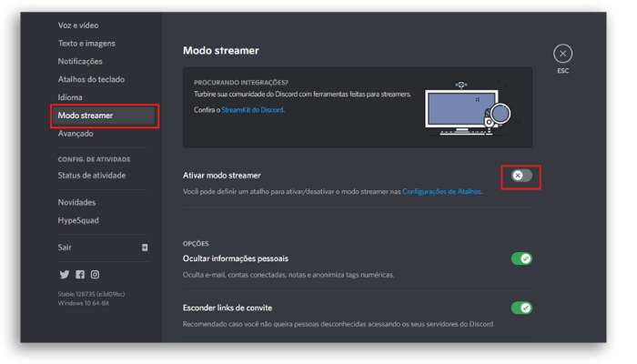Click the Ativar modo streamer label

[x=222, y=176]
